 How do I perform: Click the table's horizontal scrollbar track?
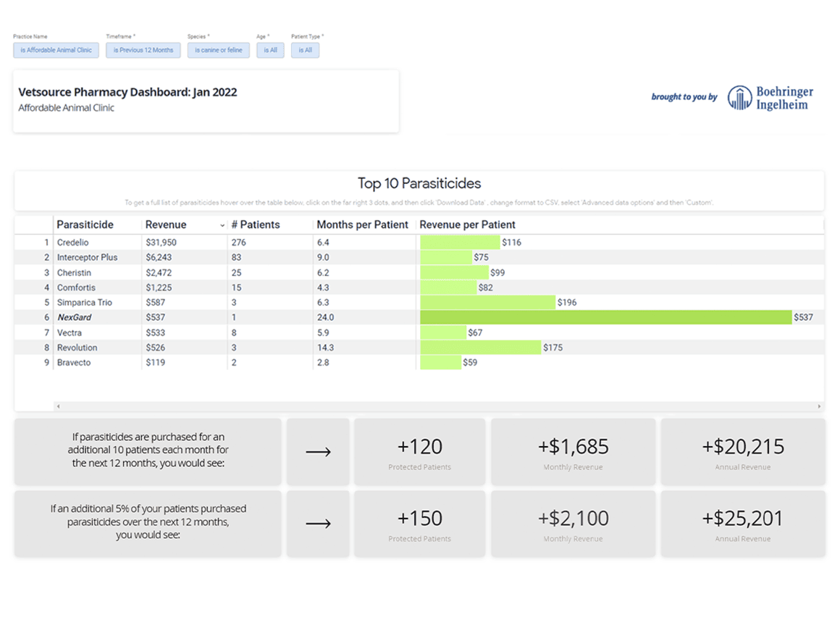[439, 407]
